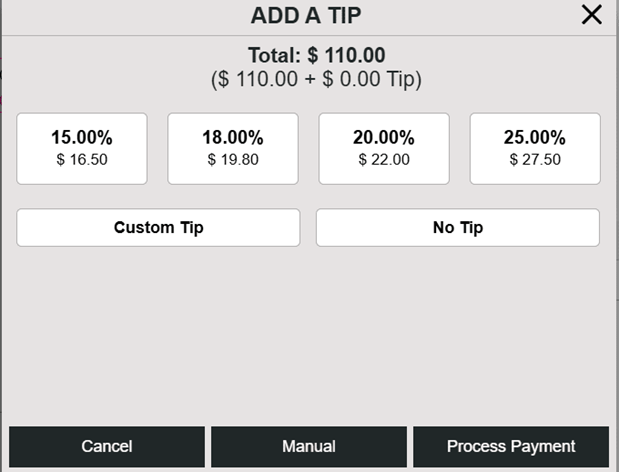Enter a custom tip amount
The width and height of the screenshot is (619, 472).
pos(158,227)
